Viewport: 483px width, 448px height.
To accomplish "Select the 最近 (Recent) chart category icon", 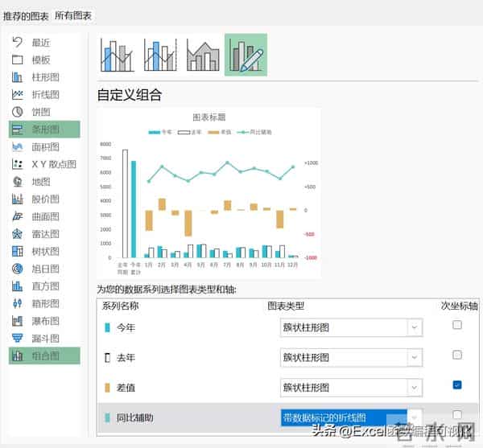I will coord(17,42).
